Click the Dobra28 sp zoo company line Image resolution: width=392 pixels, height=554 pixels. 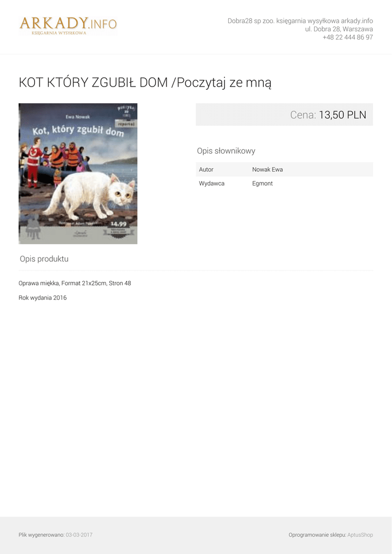(x=300, y=21)
